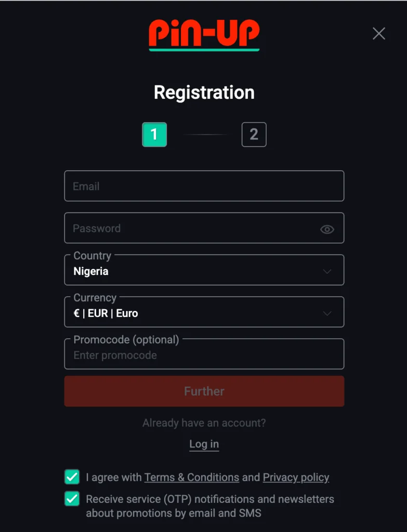Show password with the eye icon
This screenshot has width=407, height=532.
pyautogui.click(x=327, y=229)
